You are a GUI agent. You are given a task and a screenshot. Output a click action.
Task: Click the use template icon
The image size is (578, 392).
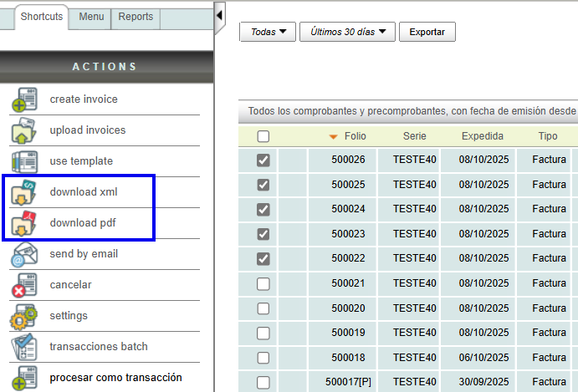[23, 162]
